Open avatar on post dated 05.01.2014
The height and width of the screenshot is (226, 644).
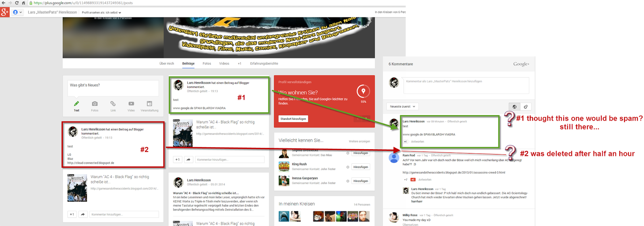click(x=178, y=182)
